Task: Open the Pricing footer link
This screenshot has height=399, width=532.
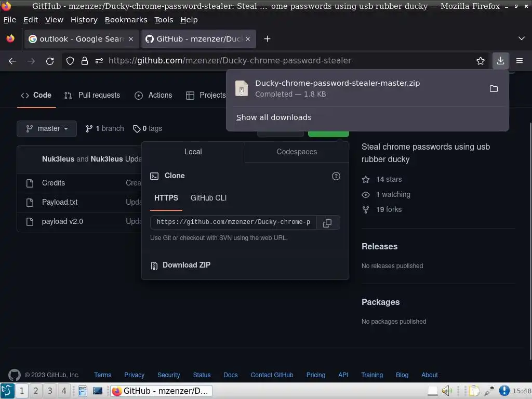Action: point(315,375)
